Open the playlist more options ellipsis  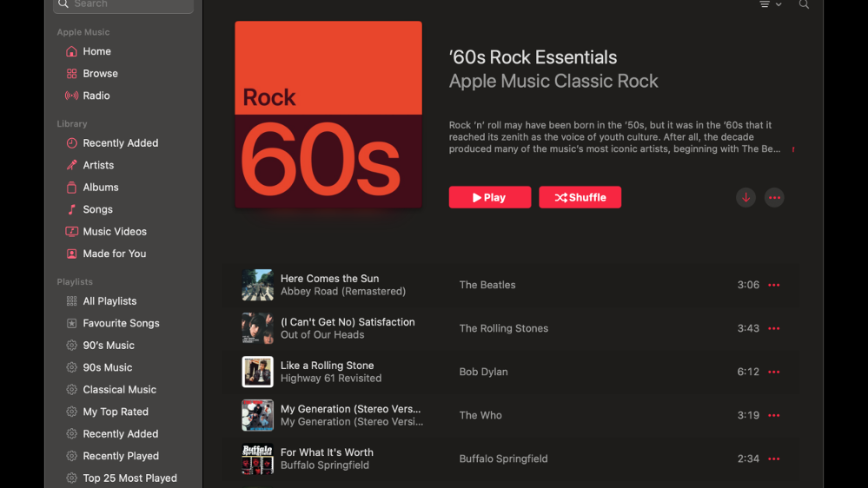[774, 197]
